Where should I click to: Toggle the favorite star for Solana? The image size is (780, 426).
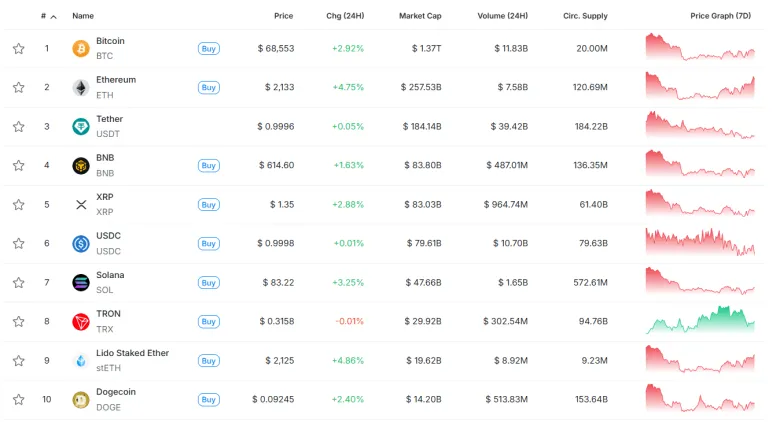point(18,283)
